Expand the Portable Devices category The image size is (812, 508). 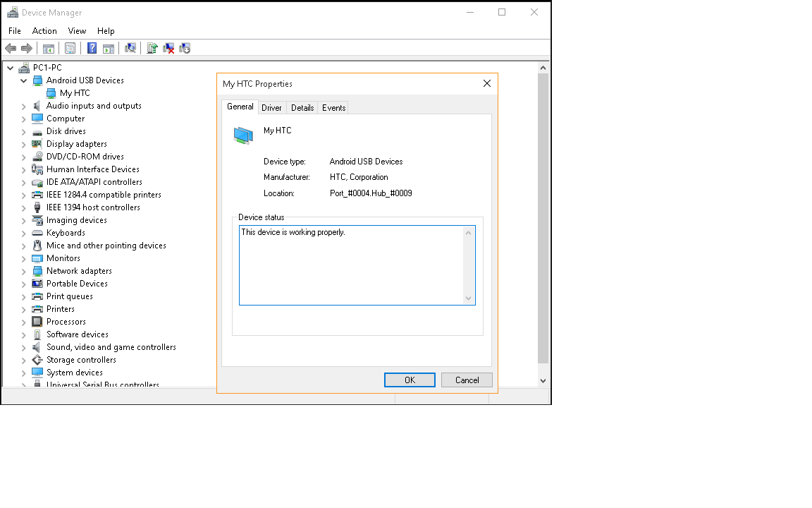click(23, 284)
